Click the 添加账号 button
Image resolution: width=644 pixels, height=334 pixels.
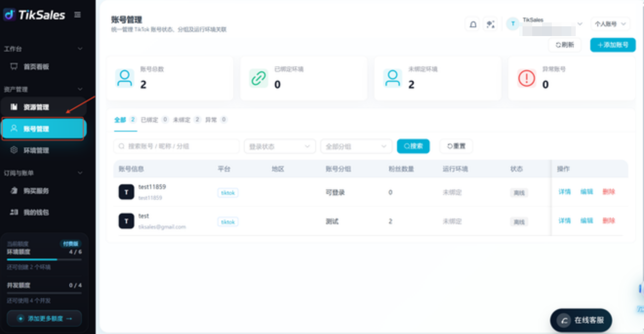pos(613,45)
